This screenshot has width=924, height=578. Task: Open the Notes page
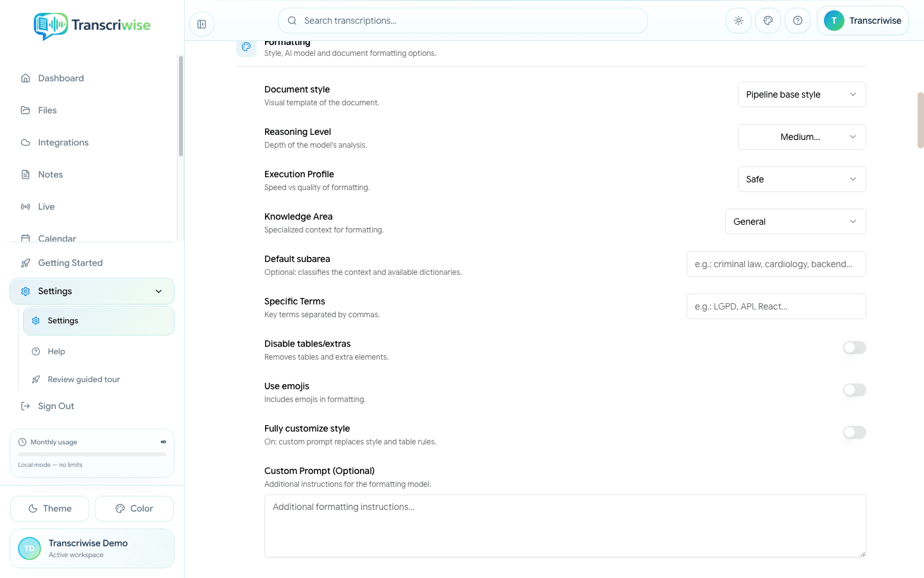coord(92,175)
